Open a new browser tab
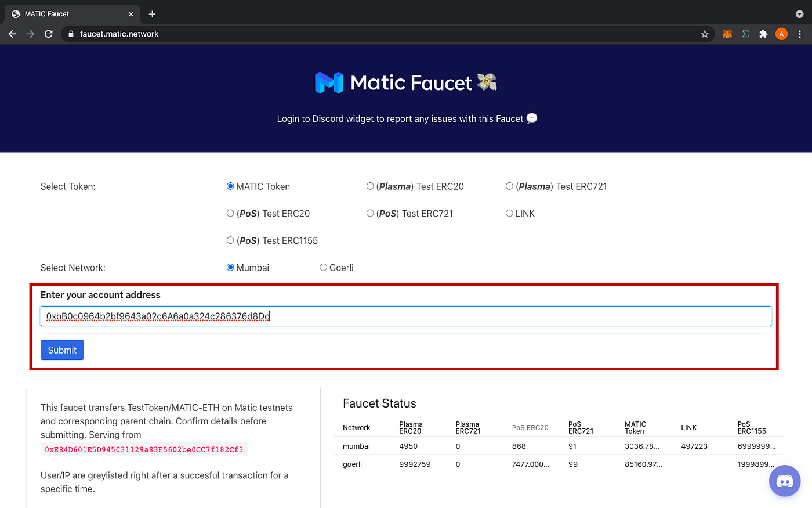812x508 pixels. (x=152, y=14)
